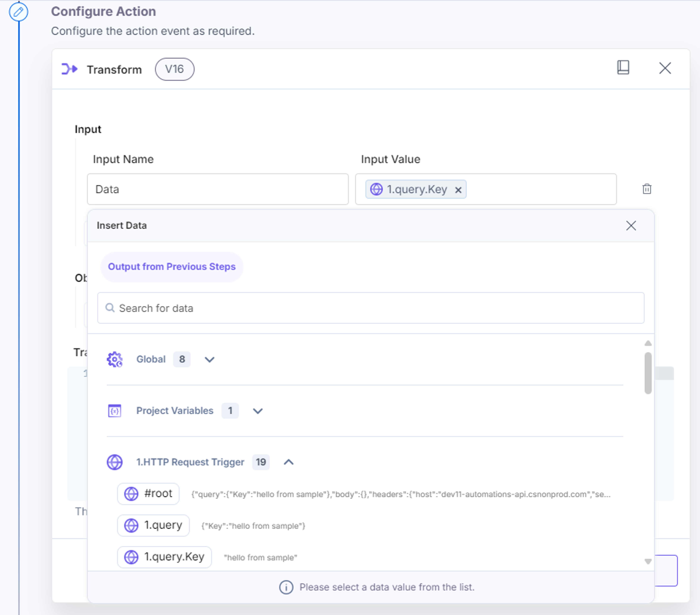Click the search magnifier icon
This screenshot has width=700, height=615.
110,308
